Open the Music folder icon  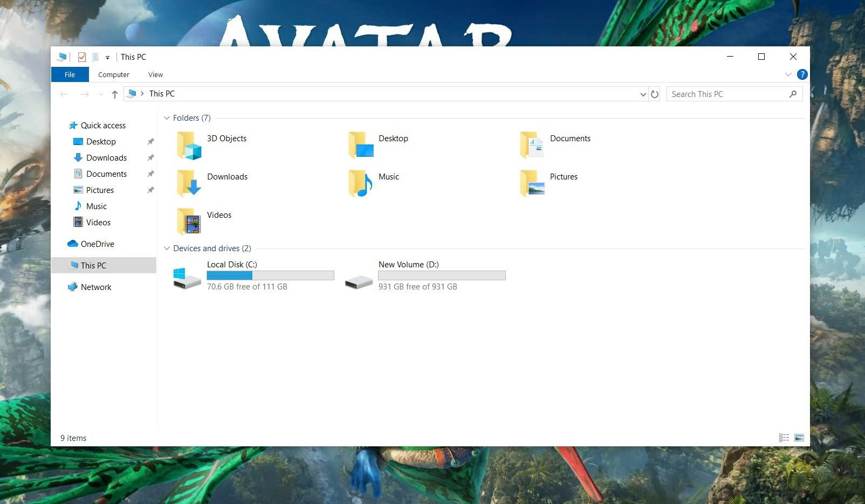(360, 183)
